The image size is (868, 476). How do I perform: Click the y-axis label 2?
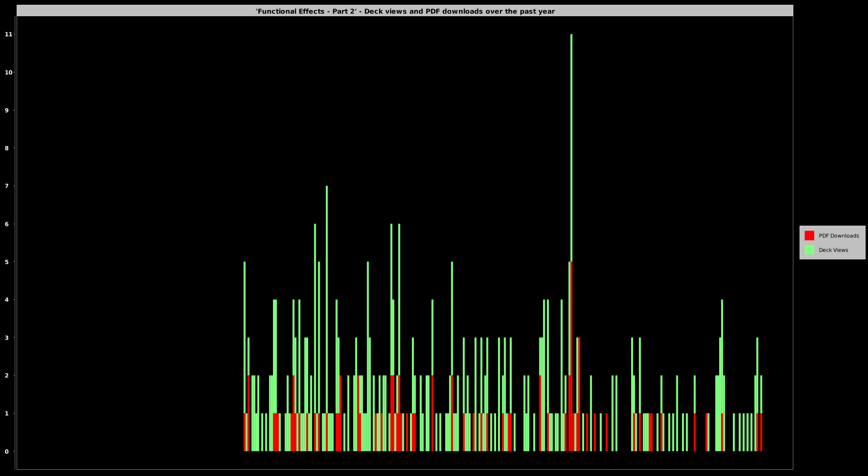7,376
